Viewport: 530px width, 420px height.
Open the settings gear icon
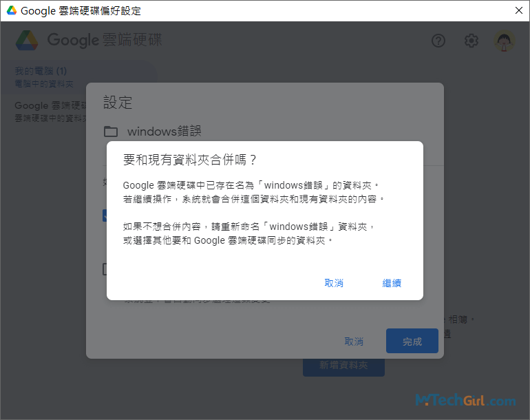[471, 41]
